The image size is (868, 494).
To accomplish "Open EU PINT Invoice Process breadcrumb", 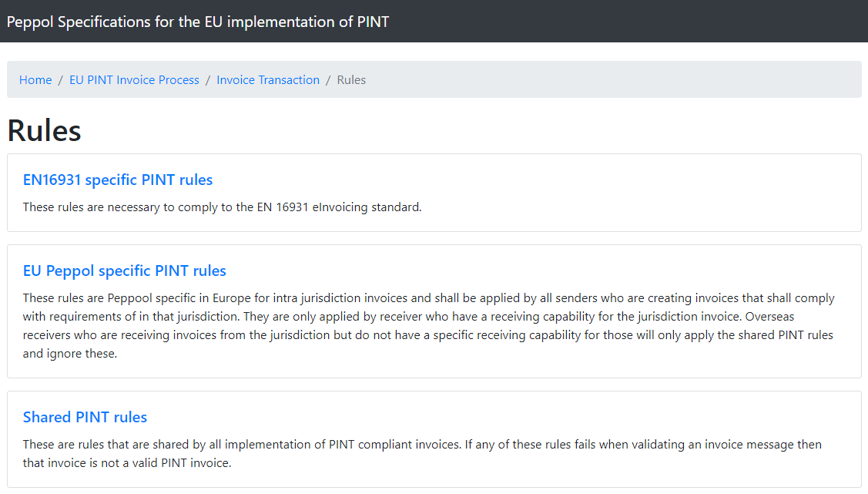I will tap(134, 79).
